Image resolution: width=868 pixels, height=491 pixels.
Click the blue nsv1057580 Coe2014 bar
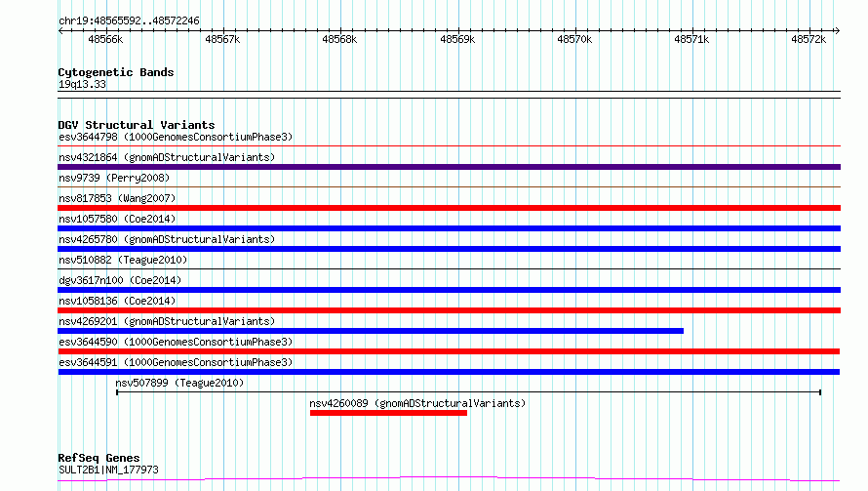coord(449,228)
